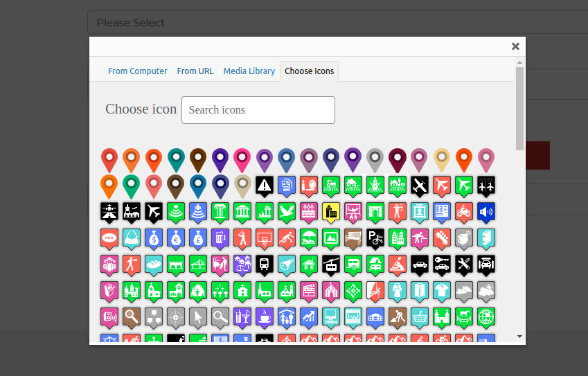Click the dialog's vertical scrollbar thumb
The height and width of the screenshot is (376, 588).
point(519,109)
